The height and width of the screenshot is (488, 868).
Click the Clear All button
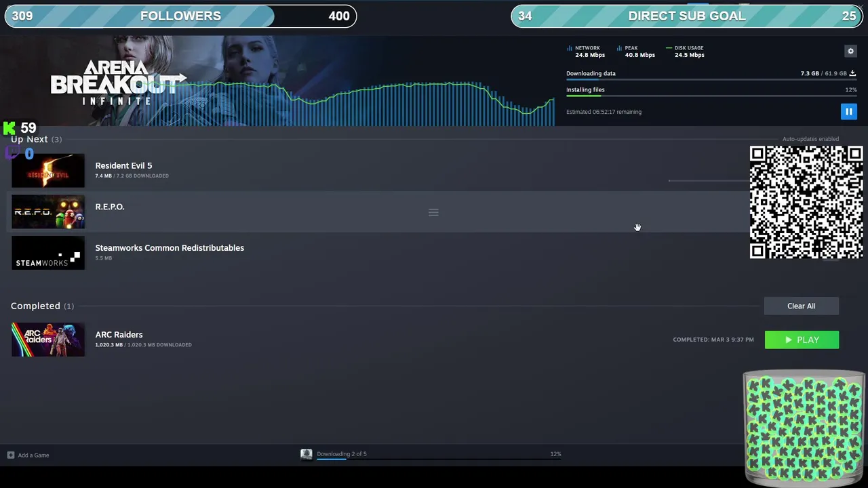coord(801,306)
